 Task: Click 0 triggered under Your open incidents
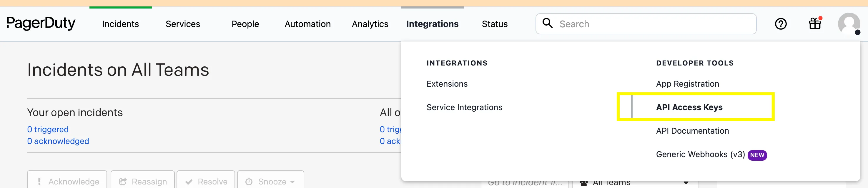pyautogui.click(x=47, y=130)
